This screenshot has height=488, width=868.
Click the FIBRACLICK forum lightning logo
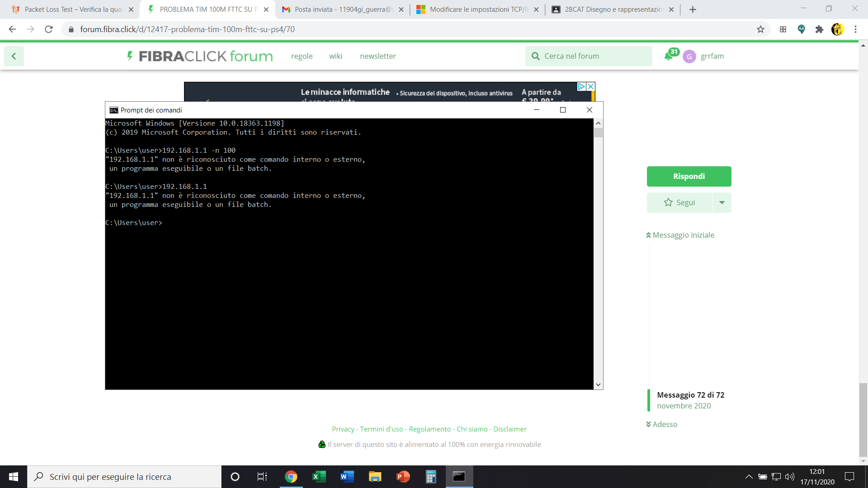tap(130, 56)
